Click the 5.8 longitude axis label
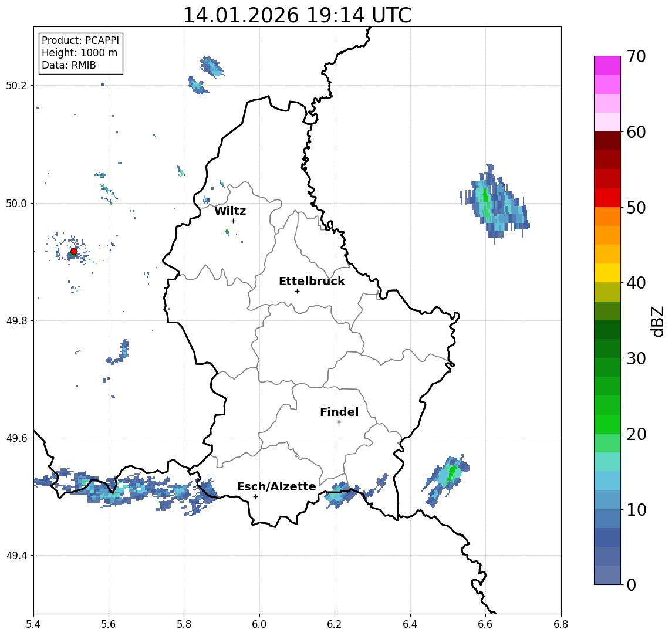Screen dimensions: 672x636 tap(184, 624)
